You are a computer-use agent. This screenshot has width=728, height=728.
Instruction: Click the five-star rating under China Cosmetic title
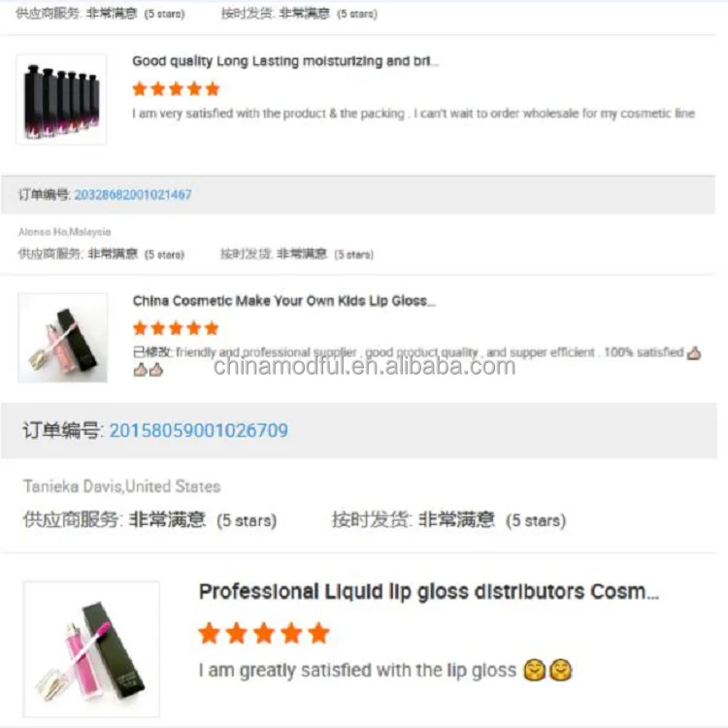pos(176,328)
